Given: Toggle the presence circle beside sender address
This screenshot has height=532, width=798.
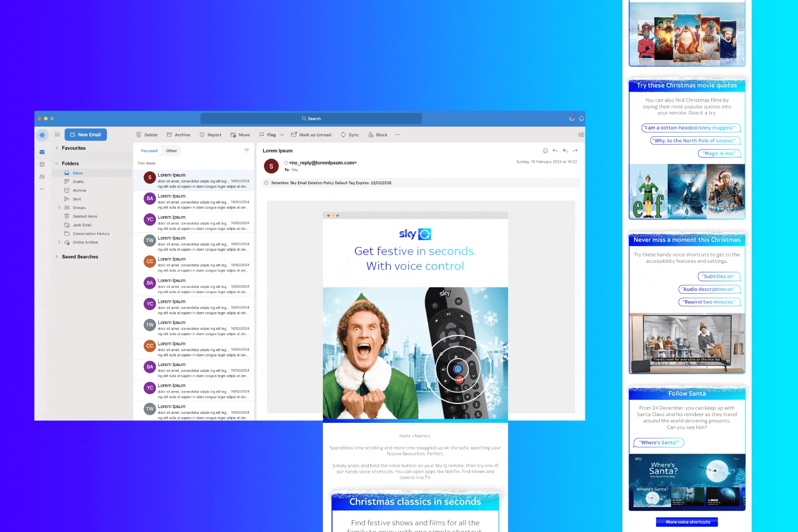Looking at the screenshot, I should (286, 163).
